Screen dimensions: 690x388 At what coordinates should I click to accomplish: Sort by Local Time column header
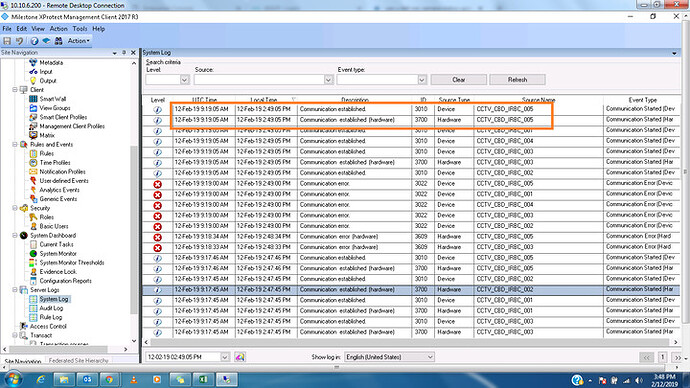coord(264,100)
